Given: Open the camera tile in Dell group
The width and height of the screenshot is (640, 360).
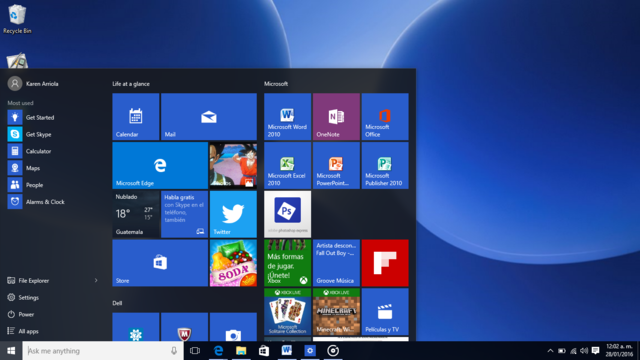Looking at the screenshot, I should 233,327.
